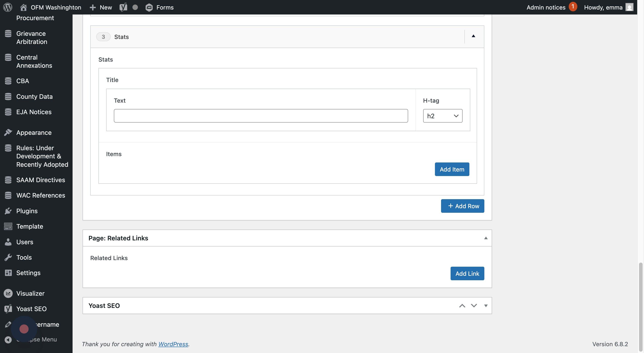Click the Admin notices badge

(x=573, y=7)
